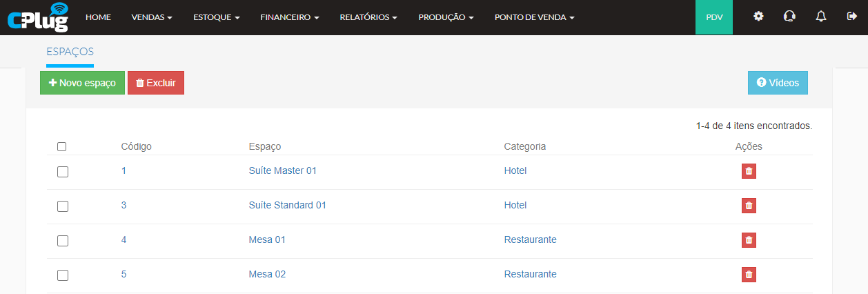Delete Suíte Standard 01 using trash icon

(x=749, y=206)
